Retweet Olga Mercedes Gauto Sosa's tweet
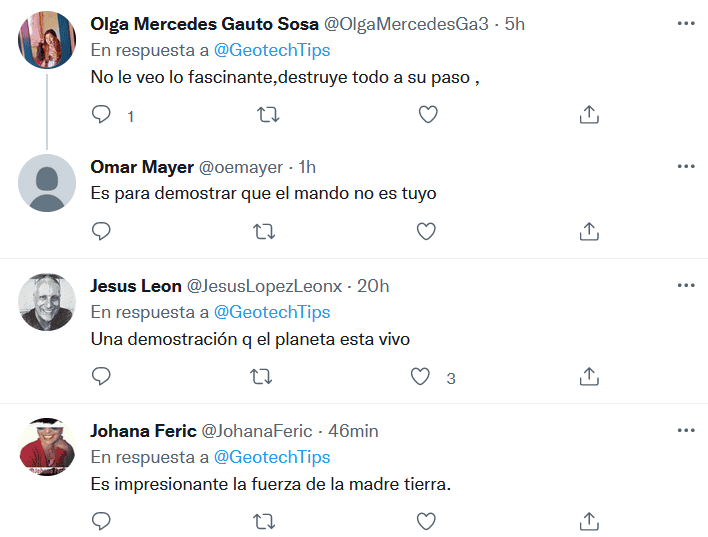 (x=267, y=116)
